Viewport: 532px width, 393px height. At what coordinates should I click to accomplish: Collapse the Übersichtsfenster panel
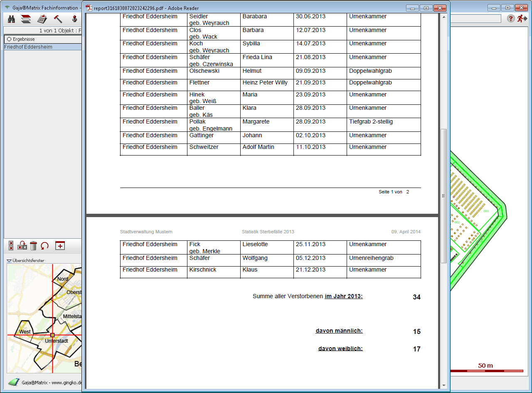tap(9, 261)
